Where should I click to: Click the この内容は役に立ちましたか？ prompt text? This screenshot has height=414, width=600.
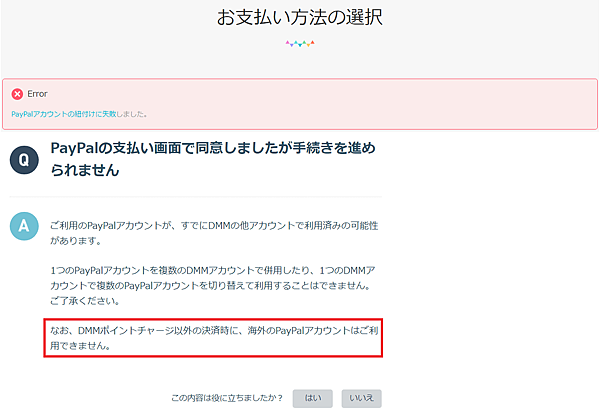227,398
